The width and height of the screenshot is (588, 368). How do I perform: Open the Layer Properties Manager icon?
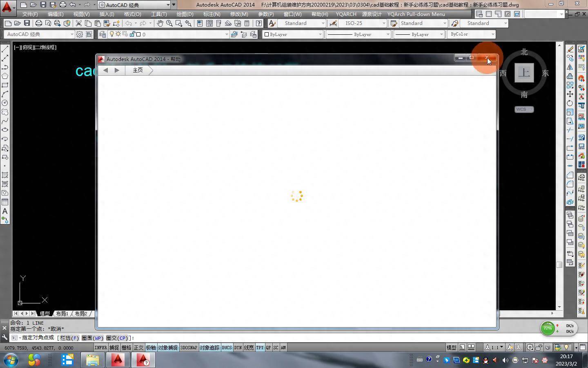pyautogui.click(x=102, y=34)
